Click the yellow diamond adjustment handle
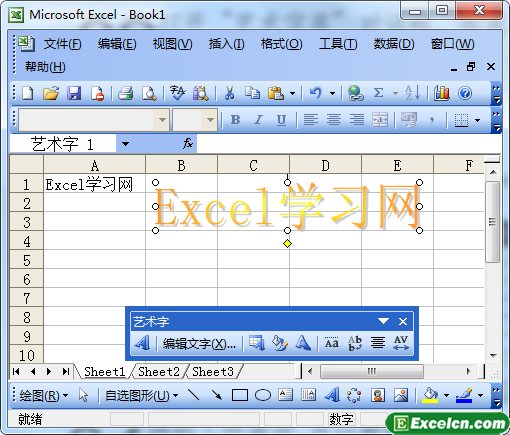 pyautogui.click(x=287, y=244)
